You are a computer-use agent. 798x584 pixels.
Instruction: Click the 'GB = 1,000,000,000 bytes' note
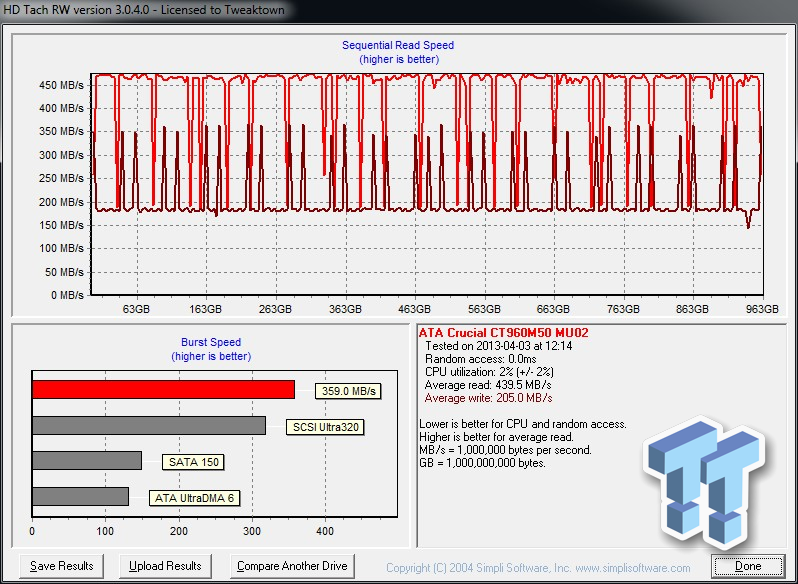pos(482,463)
